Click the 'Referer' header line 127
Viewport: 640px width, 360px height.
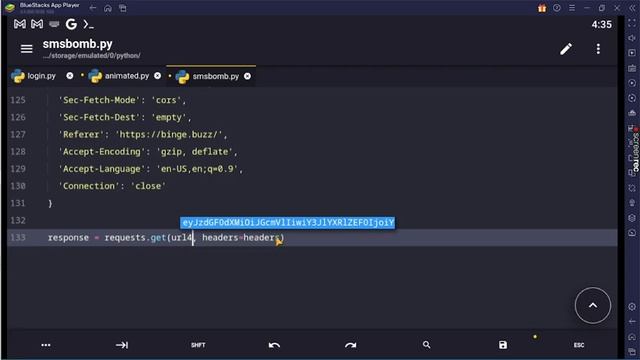point(142,134)
